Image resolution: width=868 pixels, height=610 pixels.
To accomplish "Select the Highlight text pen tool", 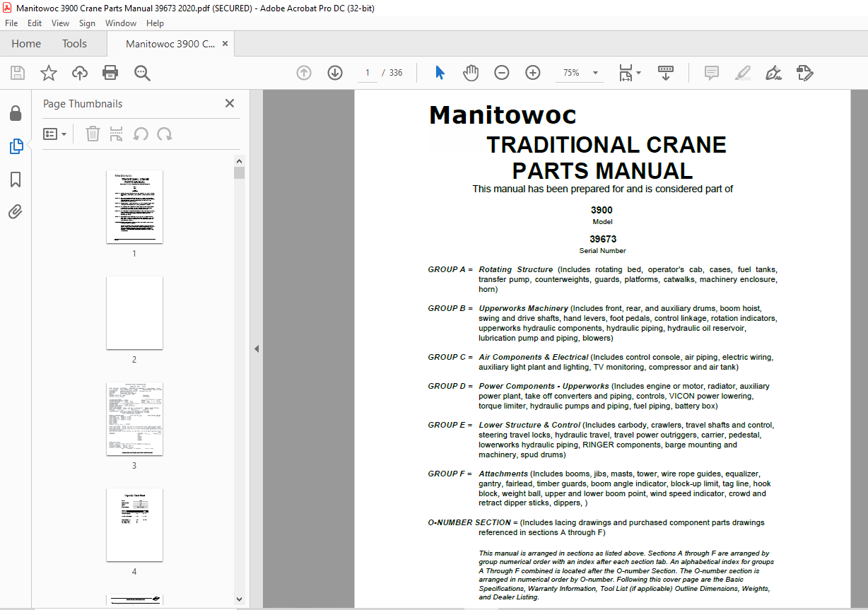I will (743, 73).
